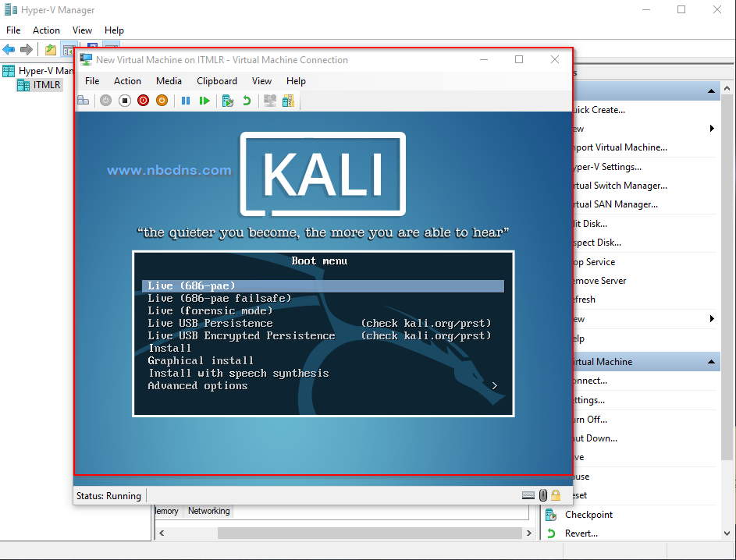Screen dimensions: 736x560
Task: Click the greyed Start power icon in VM toolbar
Action: click(x=105, y=101)
